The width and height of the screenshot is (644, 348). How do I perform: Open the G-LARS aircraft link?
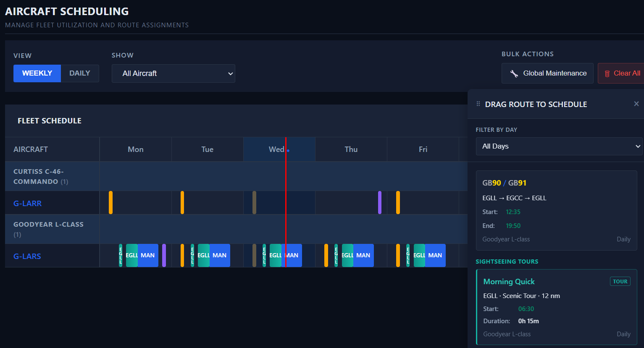tap(27, 256)
